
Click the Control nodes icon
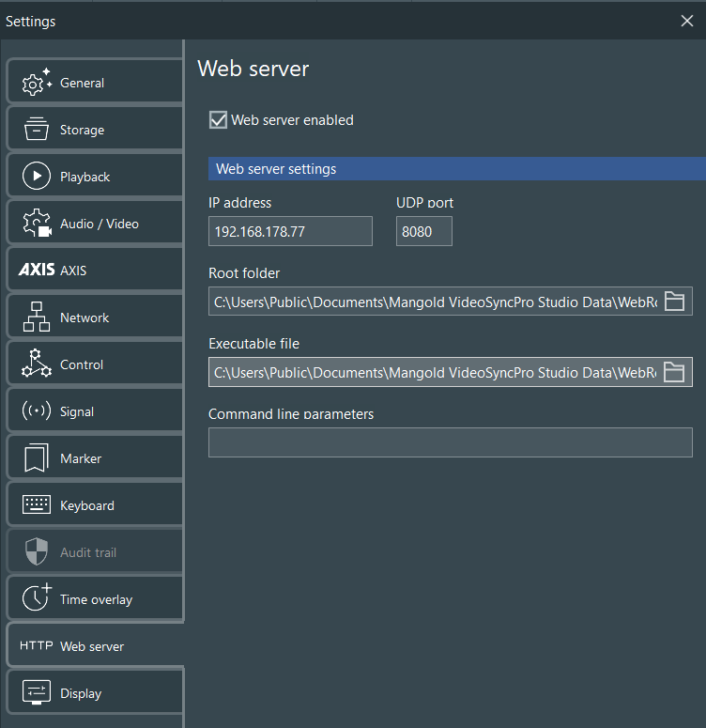click(37, 364)
